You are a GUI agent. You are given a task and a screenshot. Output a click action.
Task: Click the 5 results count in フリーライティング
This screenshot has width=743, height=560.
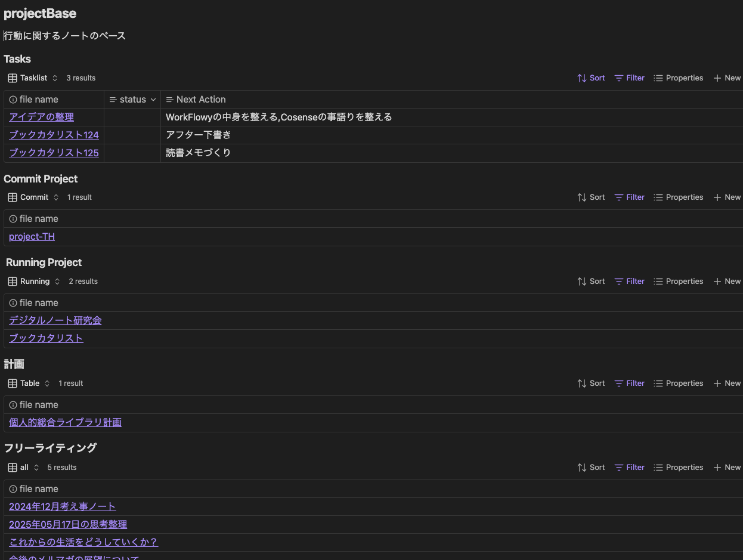pyautogui.click(x=62, y=468)
